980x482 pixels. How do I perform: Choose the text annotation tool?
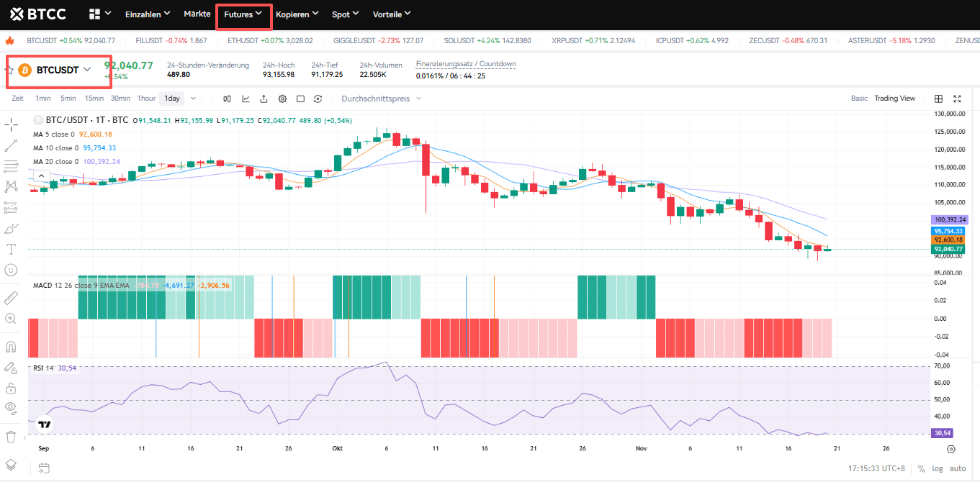[11, 249]
